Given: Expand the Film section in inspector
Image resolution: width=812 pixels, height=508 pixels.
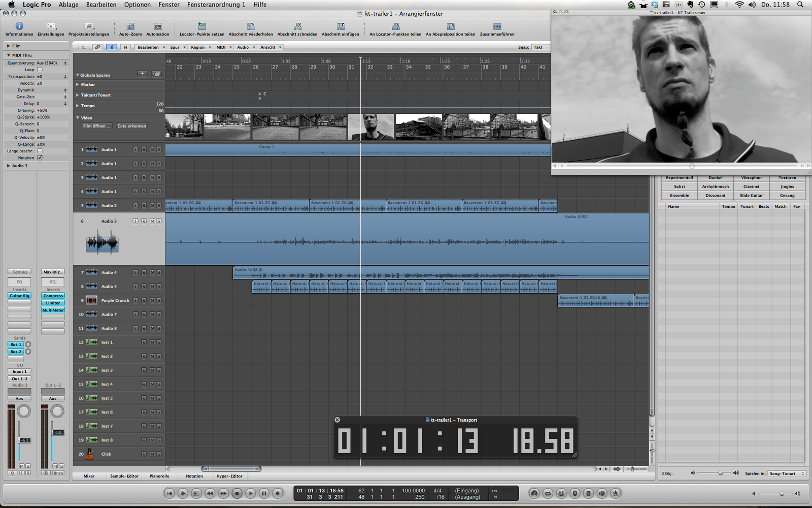Looking at the screenshot, I should [x=8, y=46].
